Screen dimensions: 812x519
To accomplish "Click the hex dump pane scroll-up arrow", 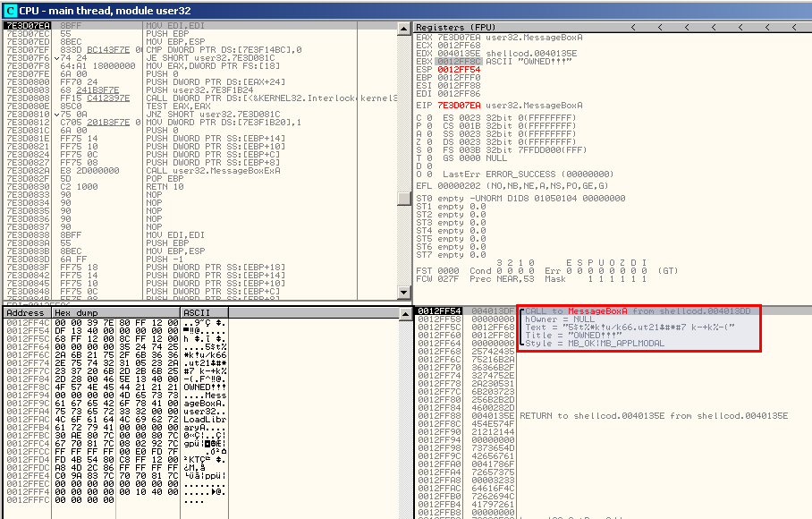I will tap(407, 314).
